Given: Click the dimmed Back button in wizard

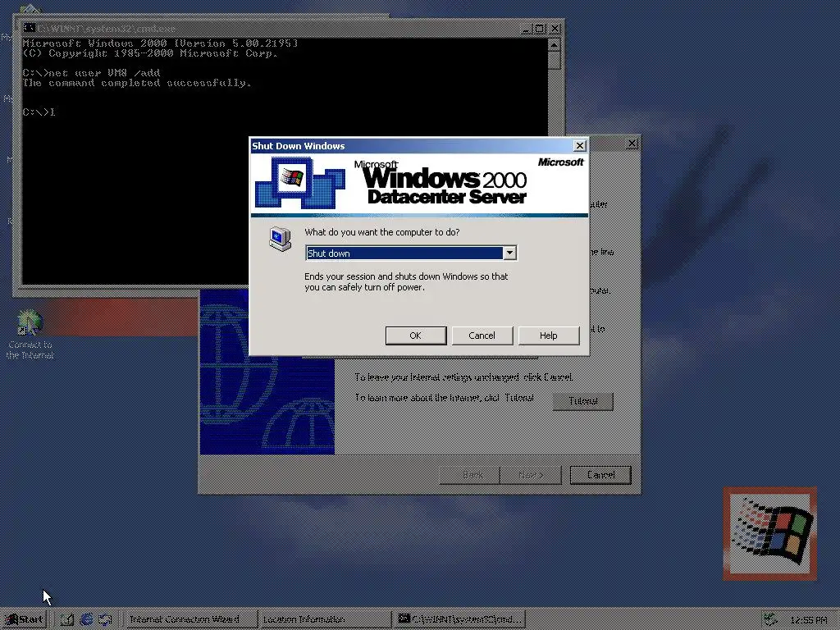Looking at the screenshot, I should pos(470,475).
